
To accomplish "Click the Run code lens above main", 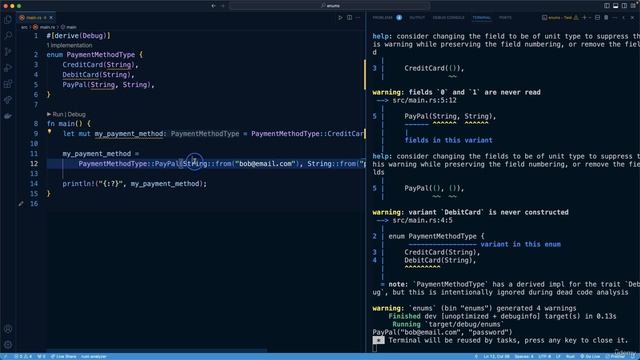I will click(58, 114).
